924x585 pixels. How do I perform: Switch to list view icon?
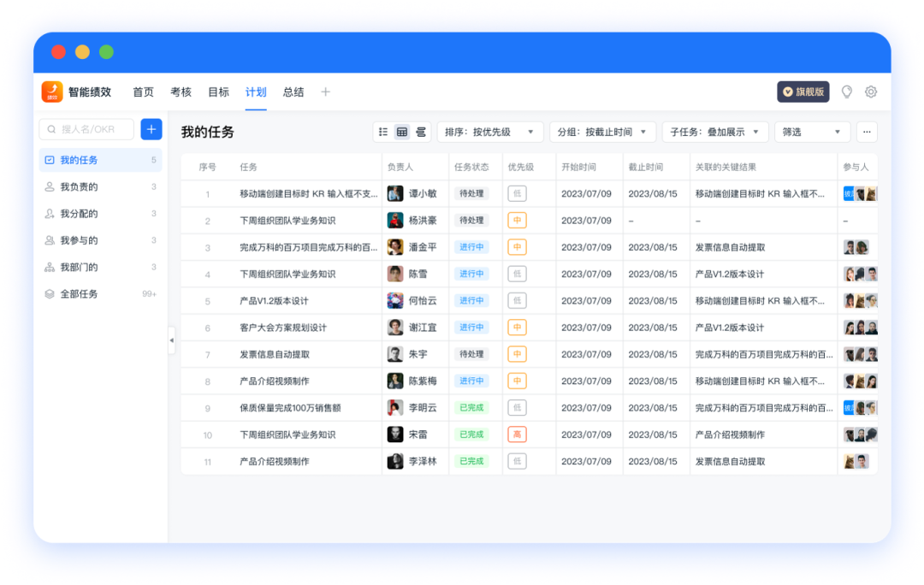tap(383, 132)
